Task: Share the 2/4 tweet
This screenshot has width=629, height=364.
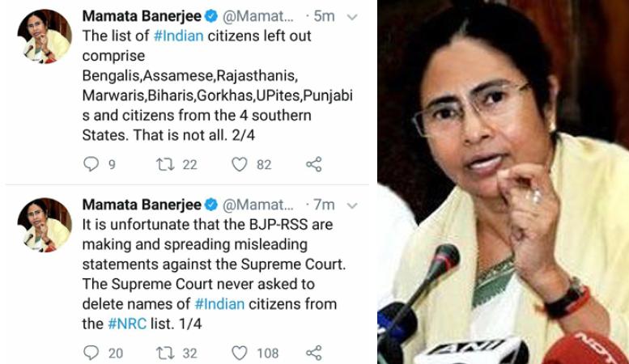Action: tap(314, 164)
